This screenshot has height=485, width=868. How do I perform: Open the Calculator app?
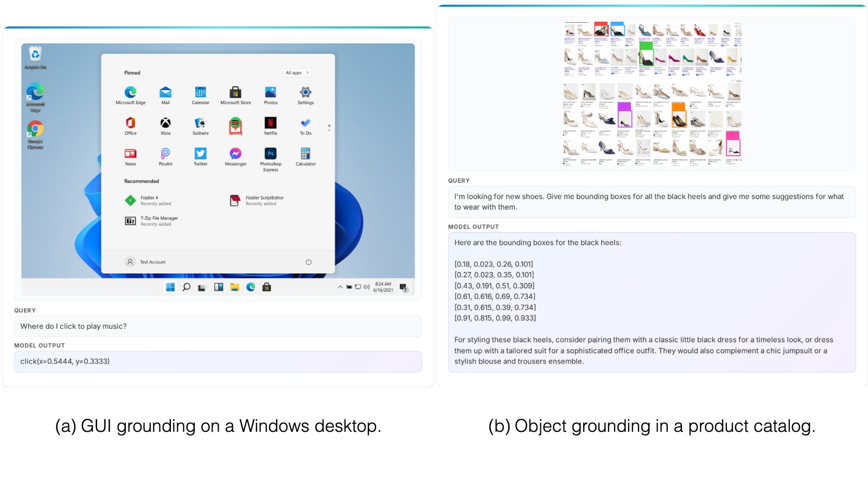[x=305, y=156]
